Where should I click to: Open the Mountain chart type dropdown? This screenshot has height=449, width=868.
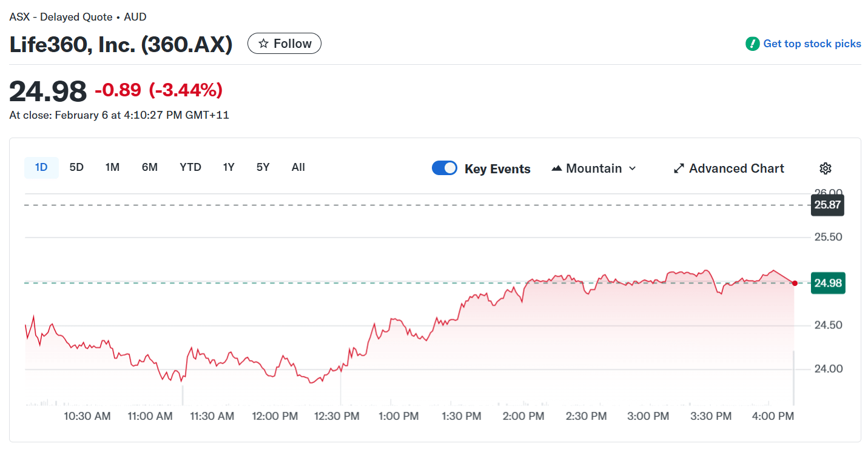pyautogui.click(x=633, y=168)
